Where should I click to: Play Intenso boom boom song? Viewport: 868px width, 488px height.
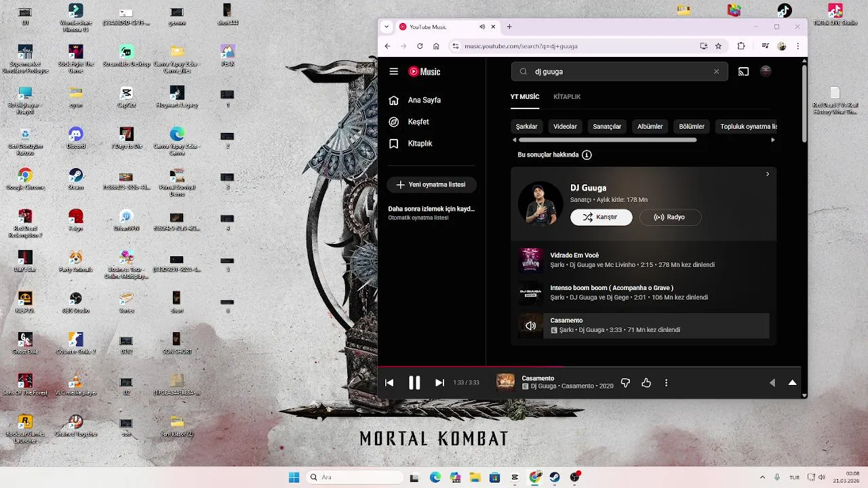click(644, 293)
